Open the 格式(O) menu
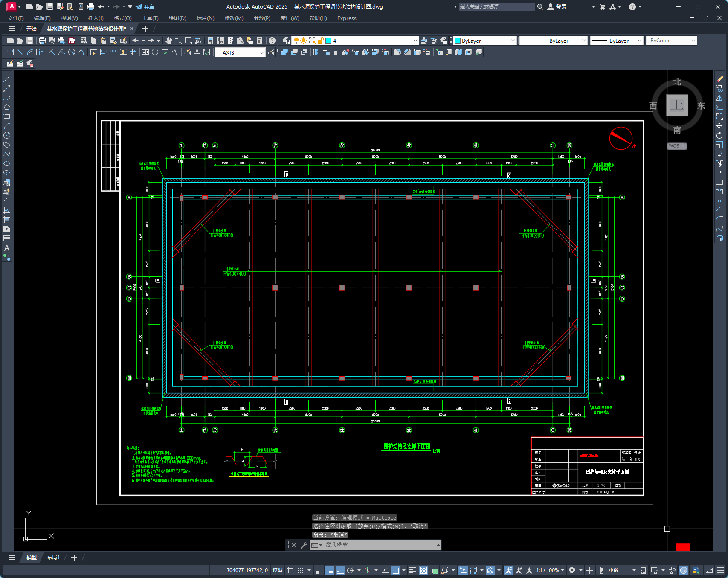 (122, 18)
